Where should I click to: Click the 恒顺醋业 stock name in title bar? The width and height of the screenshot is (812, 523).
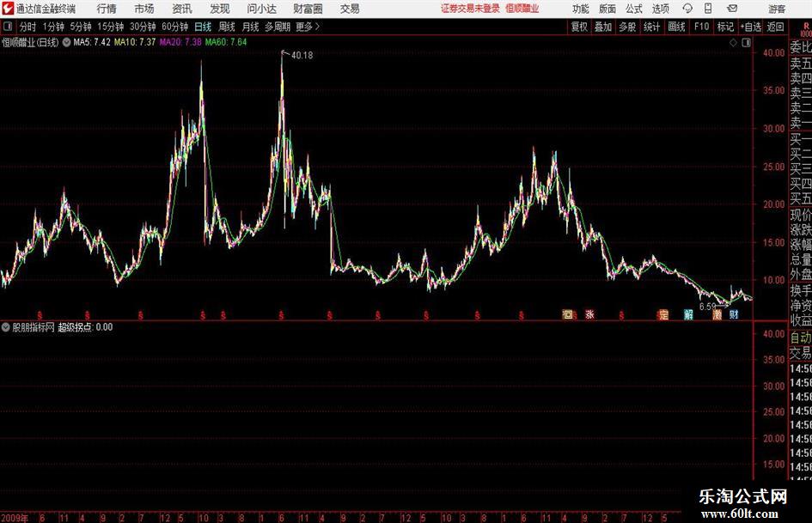(x=522, y=9)
